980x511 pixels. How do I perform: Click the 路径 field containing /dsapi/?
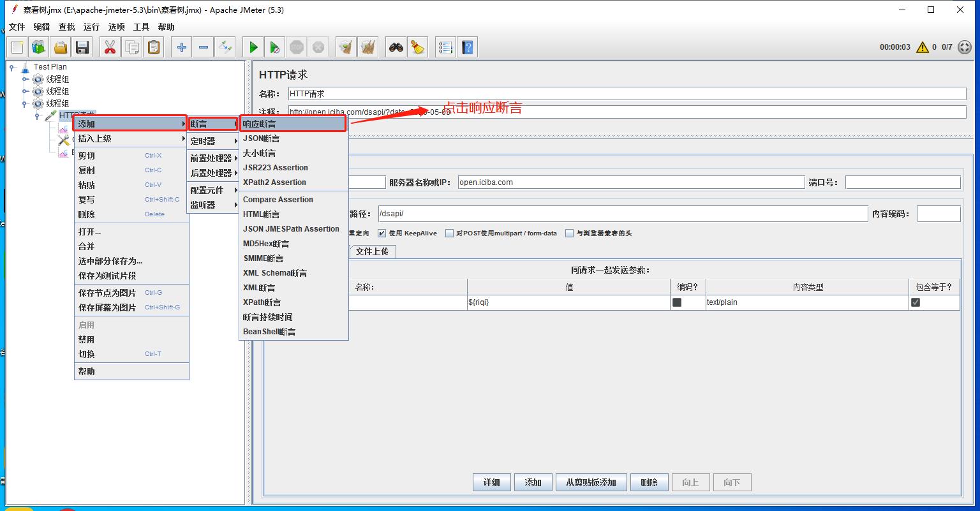pyautogui.click(x=623, y=214)
